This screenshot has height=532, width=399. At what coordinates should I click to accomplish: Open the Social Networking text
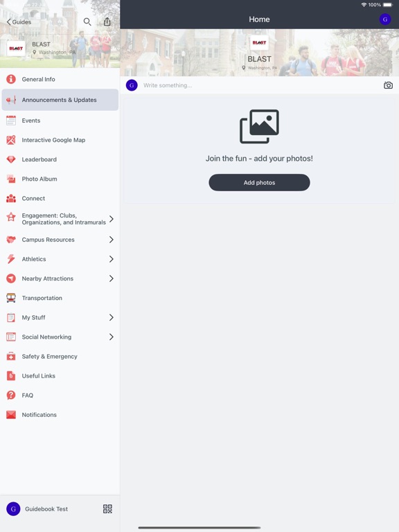tap(46, 337)
